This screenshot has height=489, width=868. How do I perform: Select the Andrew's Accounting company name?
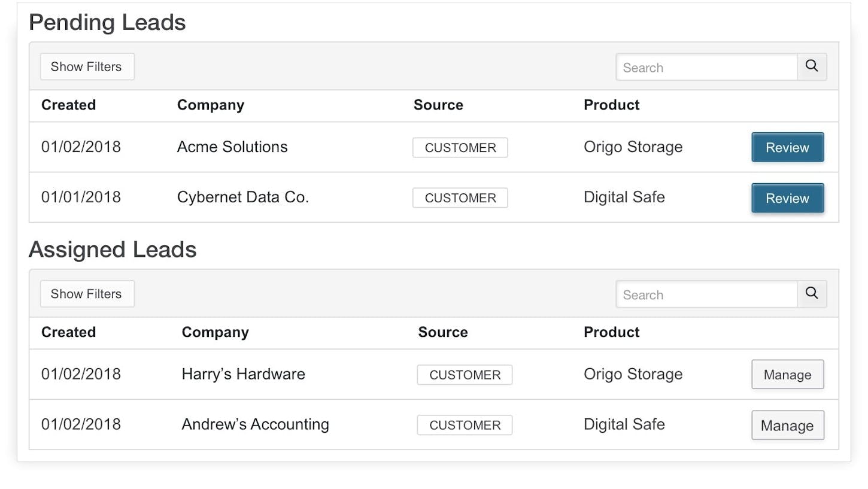point(255,424)
